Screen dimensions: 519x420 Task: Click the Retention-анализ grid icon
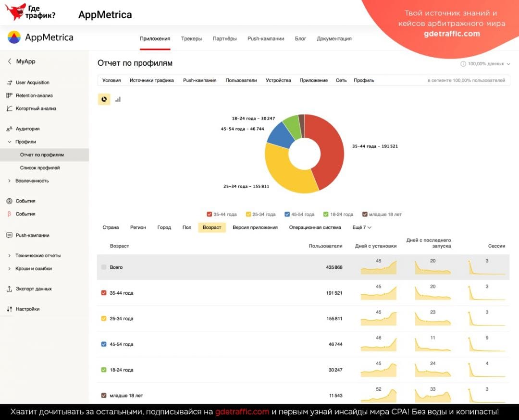point(9,95)
